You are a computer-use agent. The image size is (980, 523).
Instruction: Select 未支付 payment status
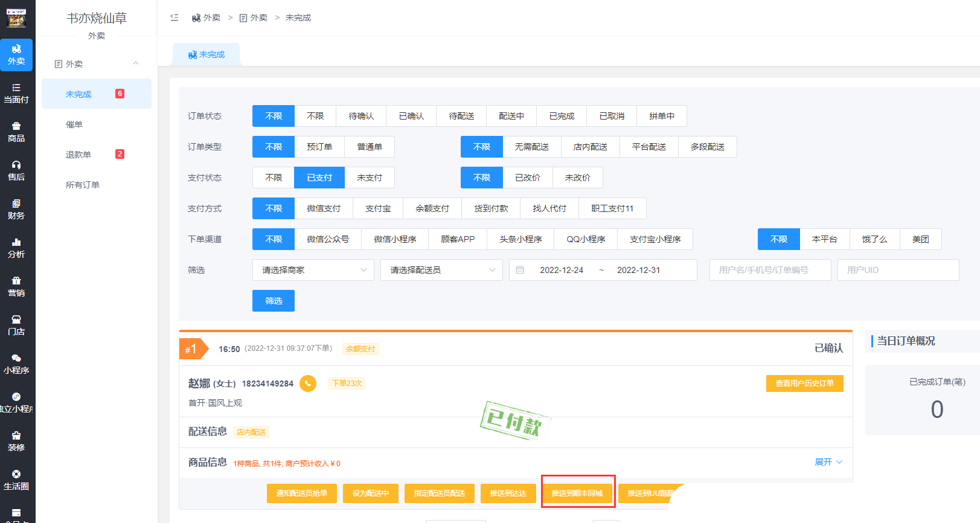point(370,178)
